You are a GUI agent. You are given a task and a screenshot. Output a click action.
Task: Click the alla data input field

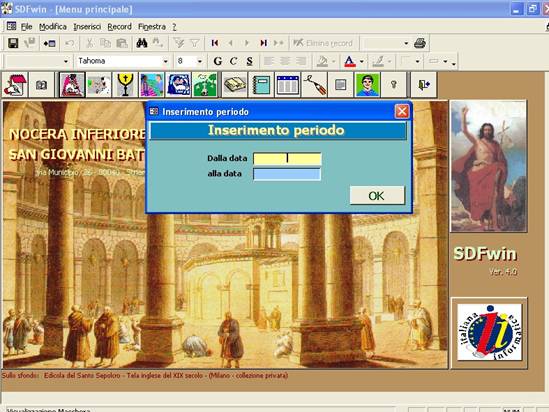287,174
